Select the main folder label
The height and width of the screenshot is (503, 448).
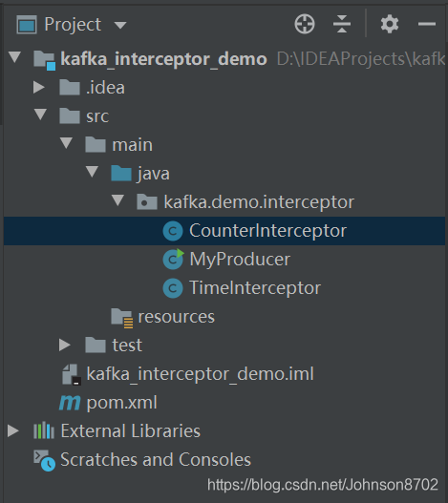133,145
